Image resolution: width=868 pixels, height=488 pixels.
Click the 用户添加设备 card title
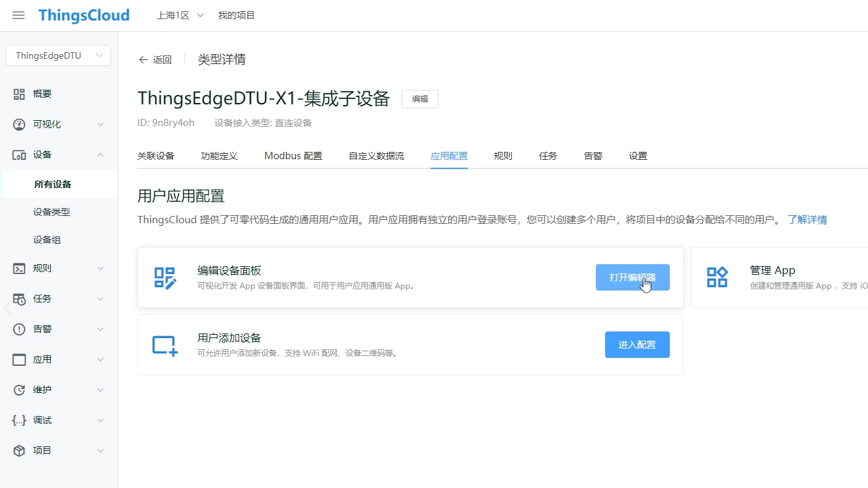point(229,337)
